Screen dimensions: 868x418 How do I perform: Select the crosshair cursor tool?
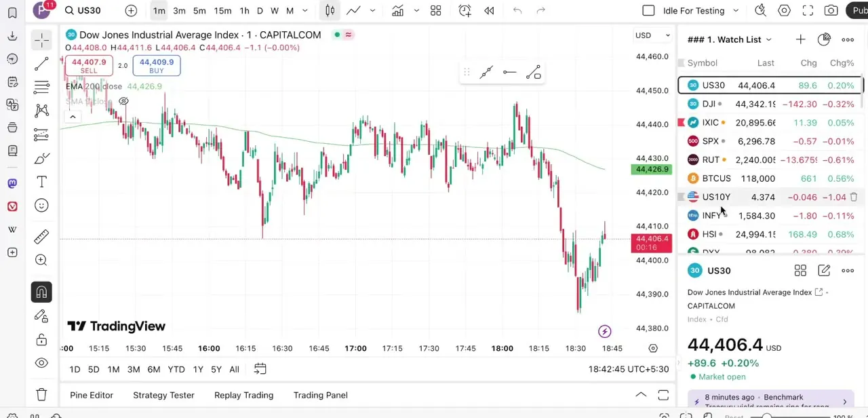(x=41, y=40)
